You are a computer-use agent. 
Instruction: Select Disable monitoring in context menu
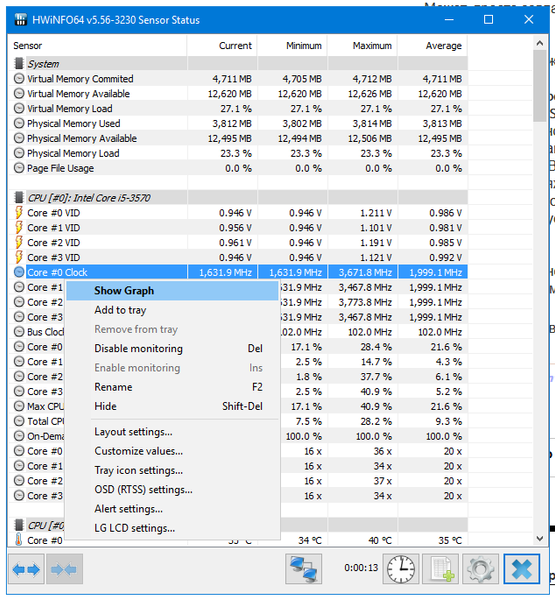172,349
